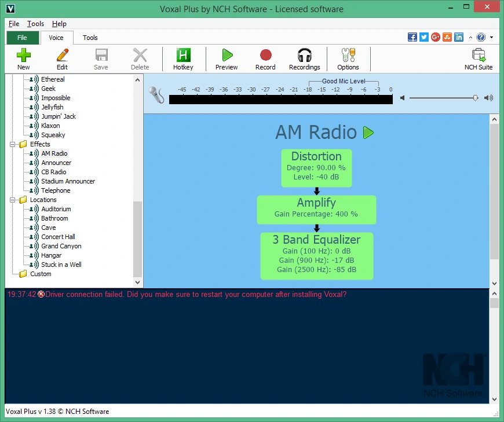
Task: Switch to the Tools ribbon tab
Action: [90, 38]
